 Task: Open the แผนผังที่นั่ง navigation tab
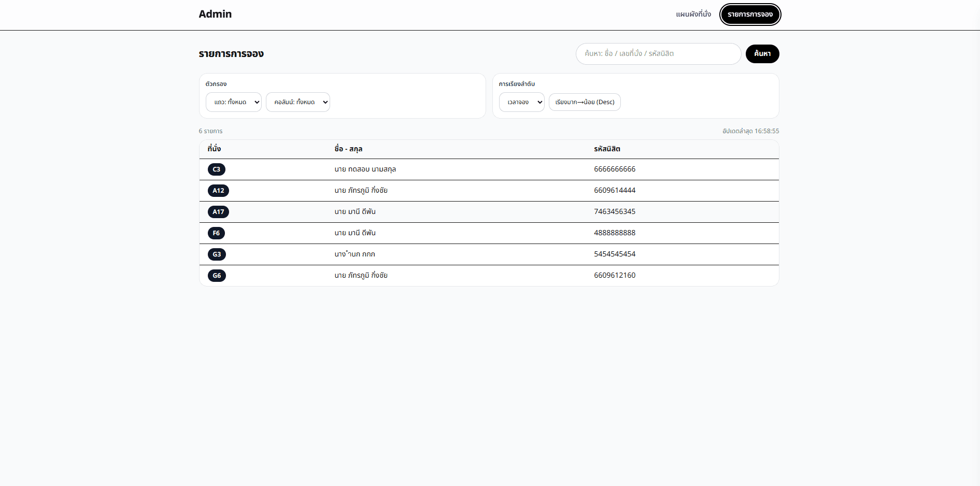pyautogui.click(x=693, y=14)
